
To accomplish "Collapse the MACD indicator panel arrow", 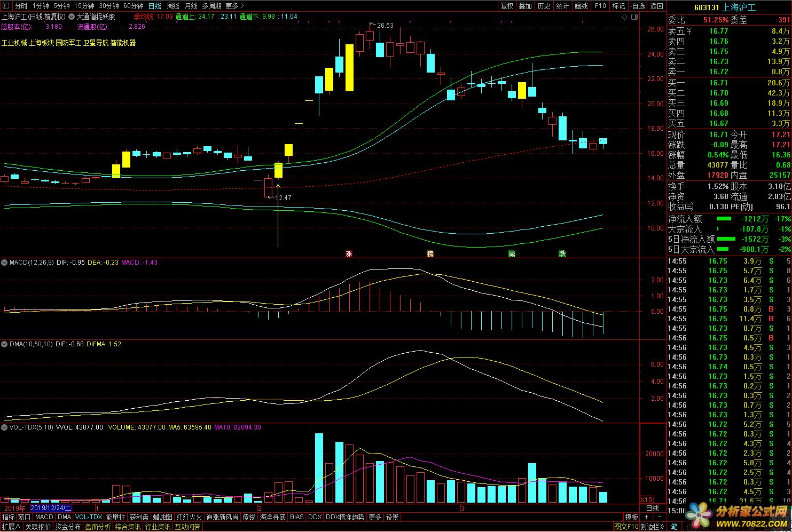I will (5, 263).
